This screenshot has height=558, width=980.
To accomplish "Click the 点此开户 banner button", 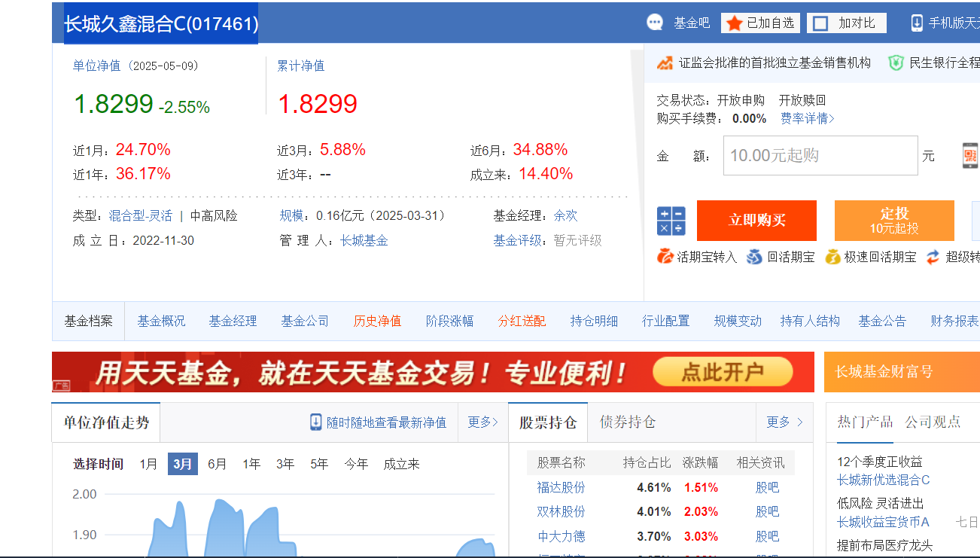I will 723,371.
